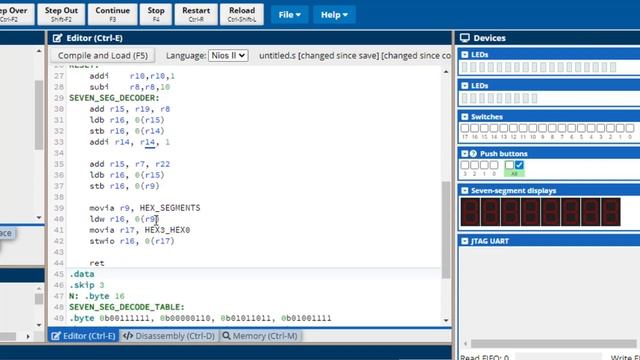
Task: Click Compile and Load (F5)
Action: coord(103,56)
